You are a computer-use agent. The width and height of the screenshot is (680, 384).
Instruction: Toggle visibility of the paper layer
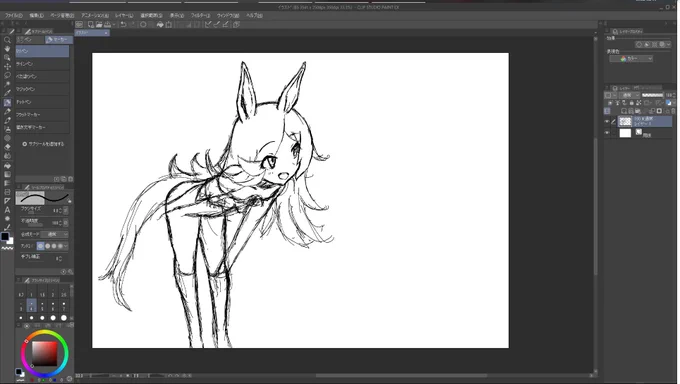pyautogui.click(x=607, y=133)
